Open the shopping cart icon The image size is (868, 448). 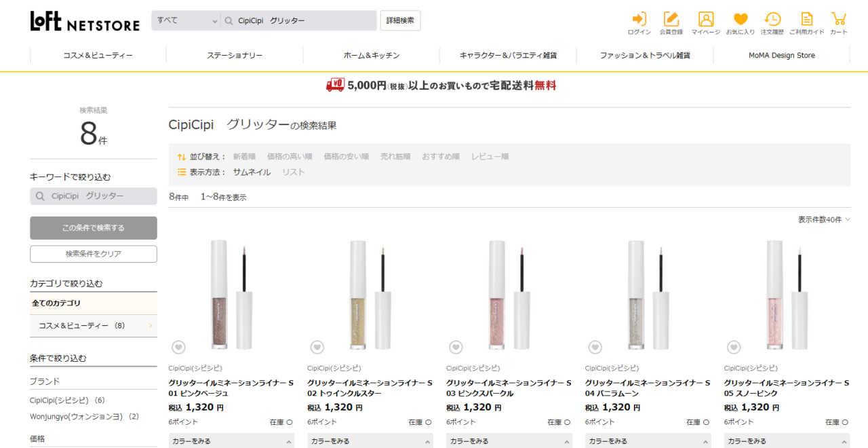(x=839, y=20)
